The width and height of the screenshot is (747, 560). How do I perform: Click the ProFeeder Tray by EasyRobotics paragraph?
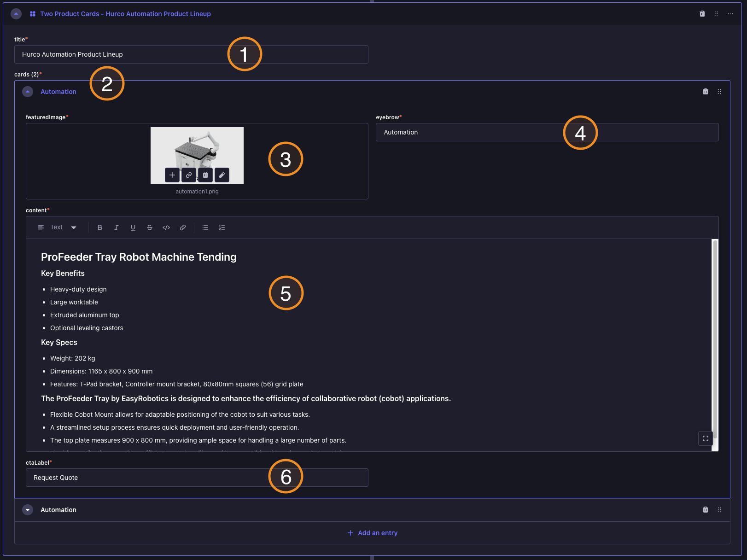coord(246,398)
